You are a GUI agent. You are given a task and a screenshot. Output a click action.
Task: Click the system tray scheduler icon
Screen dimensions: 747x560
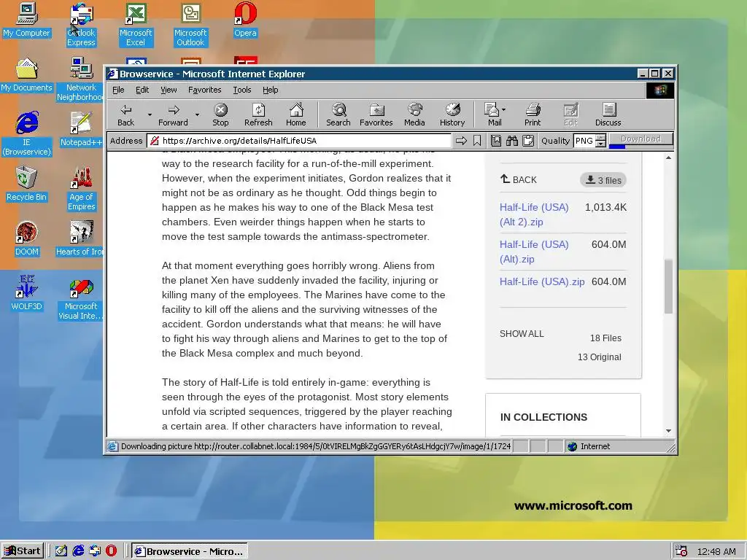(682, 551)
